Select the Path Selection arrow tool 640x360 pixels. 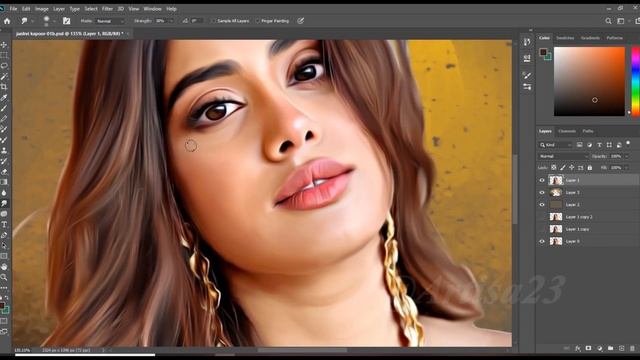[x=4, y=246]
